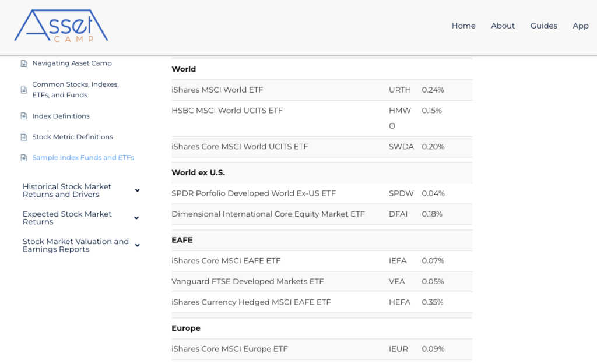The width and height of the screenshot is (597, 364).
Task: Click document icon beside Navigating Asset Camp
Action: pos(23,63)
